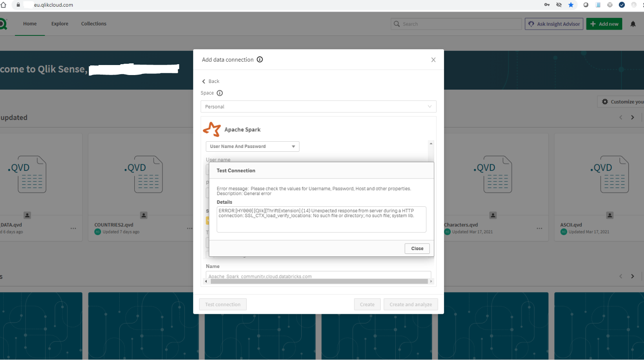Click the error Details text box

(321, 219)
